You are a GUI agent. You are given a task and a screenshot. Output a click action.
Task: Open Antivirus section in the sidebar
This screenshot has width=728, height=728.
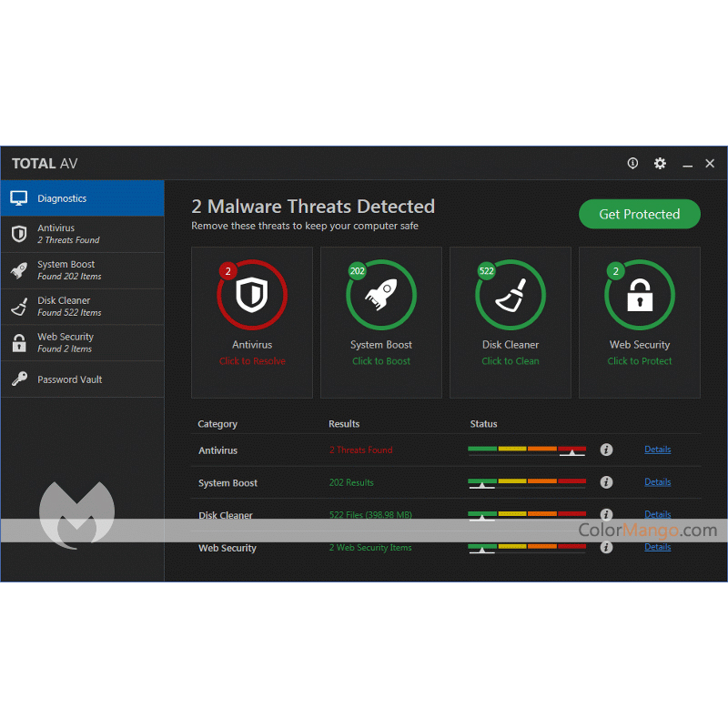point(82,234)
